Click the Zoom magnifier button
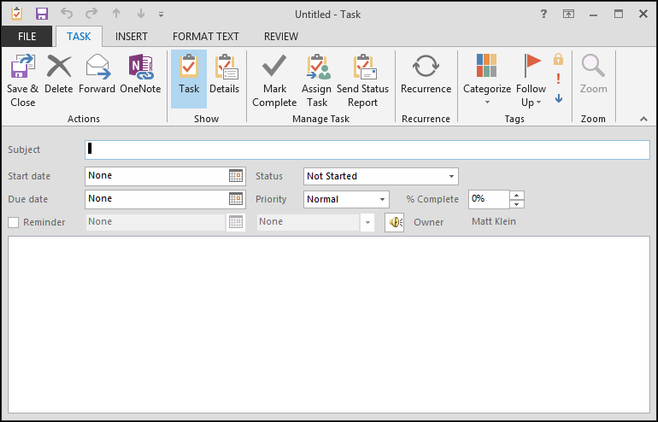Screen dimensions: 658x422 tap(593, 74)
